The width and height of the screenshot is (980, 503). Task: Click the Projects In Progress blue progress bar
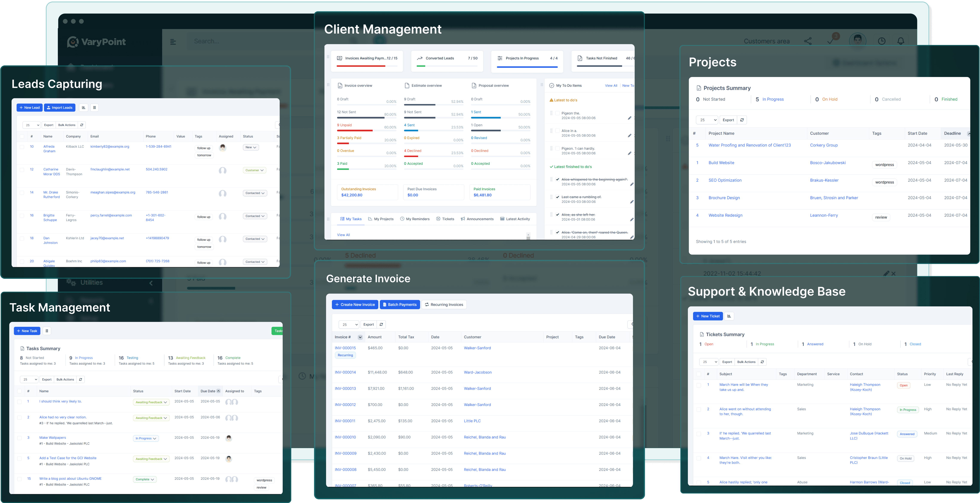pyautogui.click(x=527, y=67)
